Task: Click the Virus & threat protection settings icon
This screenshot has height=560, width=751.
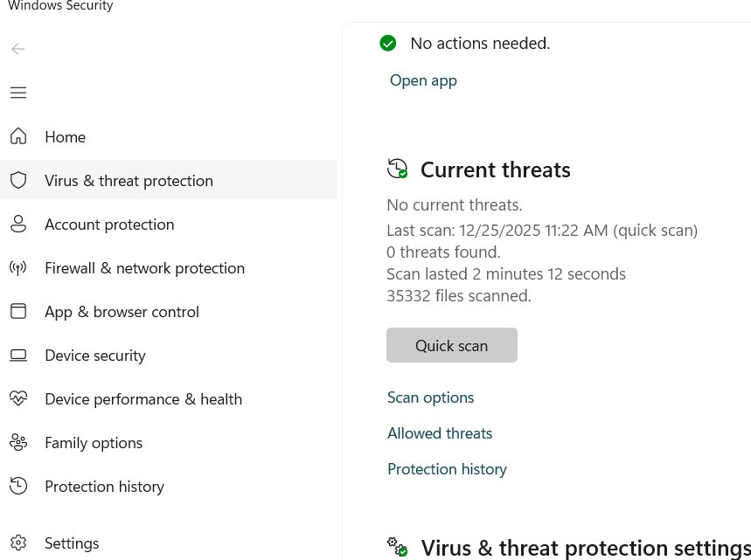Action: [398, 546]
